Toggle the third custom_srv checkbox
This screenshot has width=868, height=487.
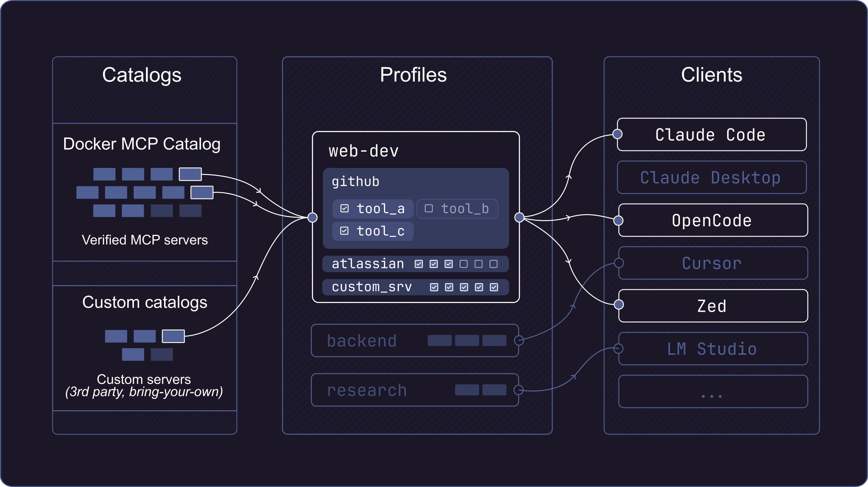[x=464, y=287]
